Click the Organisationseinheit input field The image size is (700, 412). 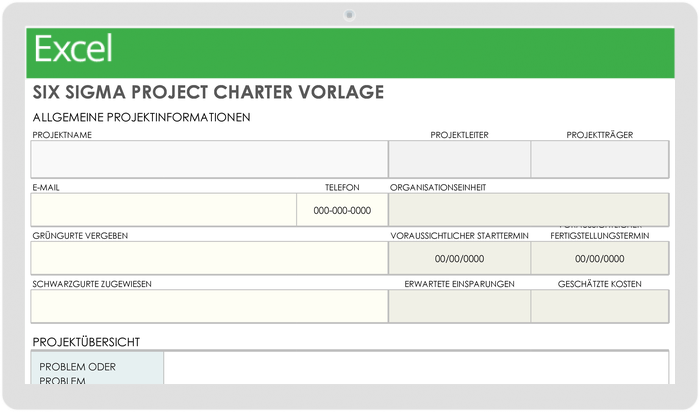click(x=529, y=210)
